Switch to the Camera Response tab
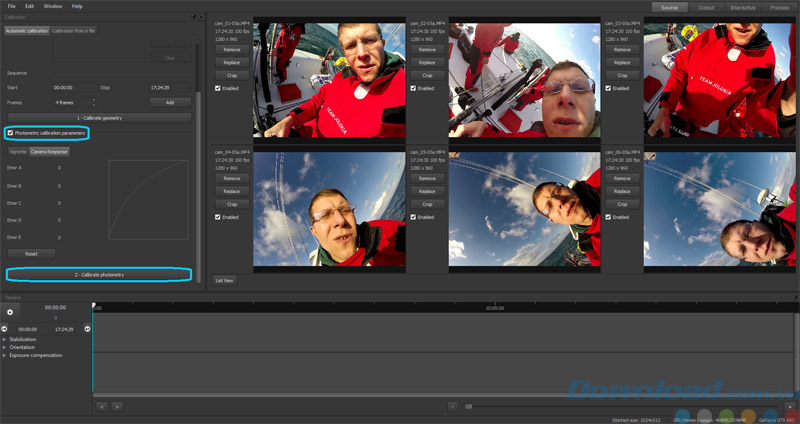The height and width of the screenshot is (424, 800). [x=49, y=151]
